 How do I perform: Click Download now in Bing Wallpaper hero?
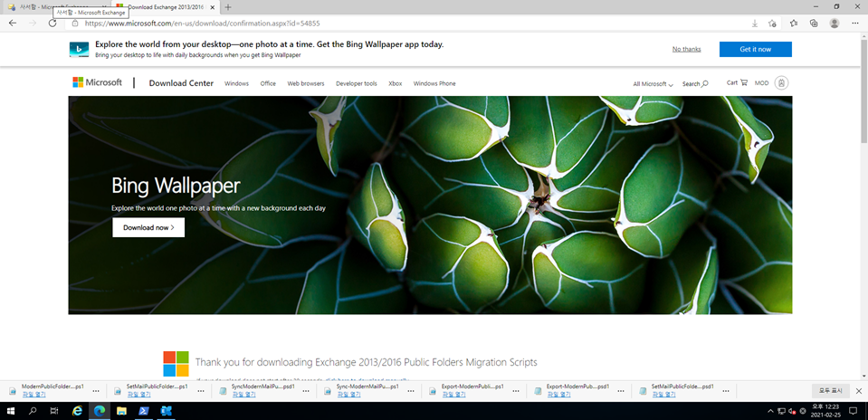(x=148, y=227)
